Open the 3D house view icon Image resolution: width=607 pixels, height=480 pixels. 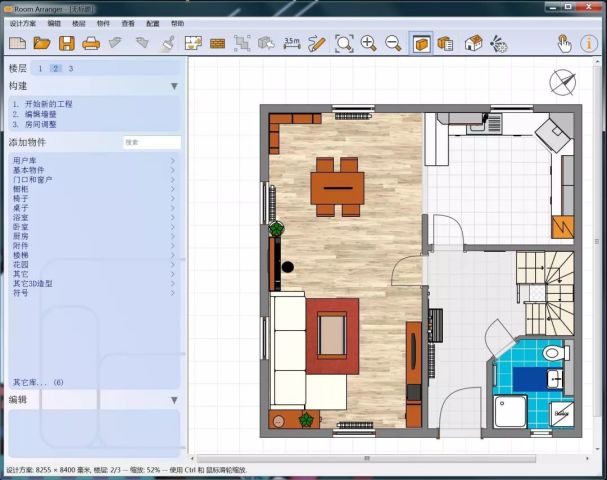pyautogui.click(x=474, y=43)
